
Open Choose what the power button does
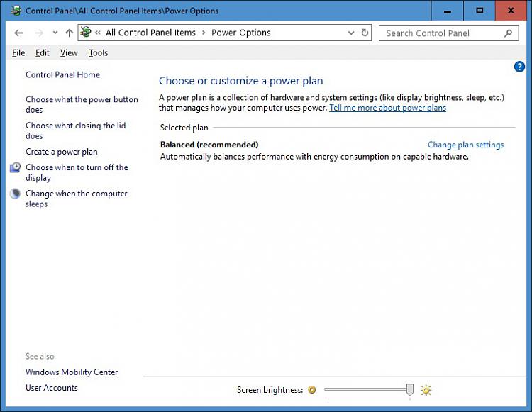tap(82, 104)
